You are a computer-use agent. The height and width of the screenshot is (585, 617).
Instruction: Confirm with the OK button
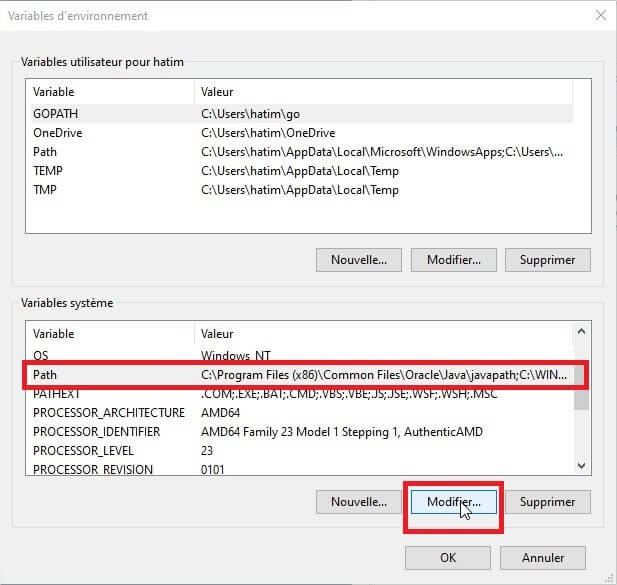tap(447, 557)
